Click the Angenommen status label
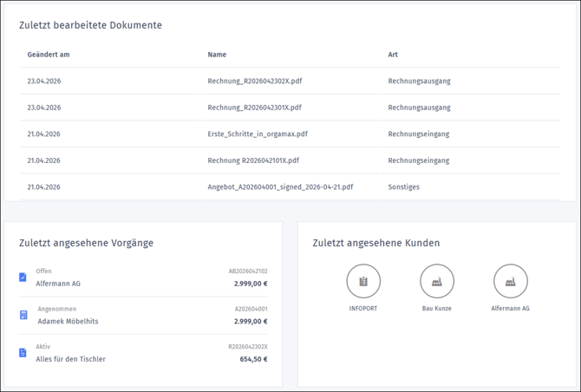The height and width of the screenshot is (392, 581). pyautogui.click(x=57, y=309)
